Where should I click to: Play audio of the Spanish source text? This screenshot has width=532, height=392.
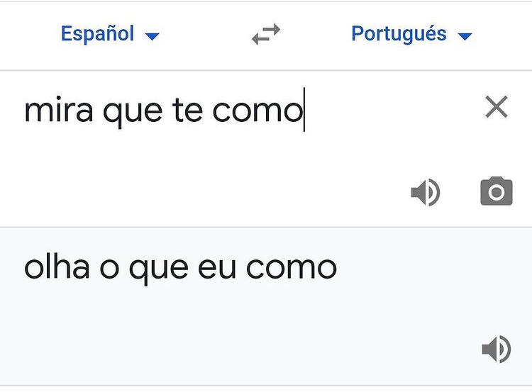click(426, 192)
